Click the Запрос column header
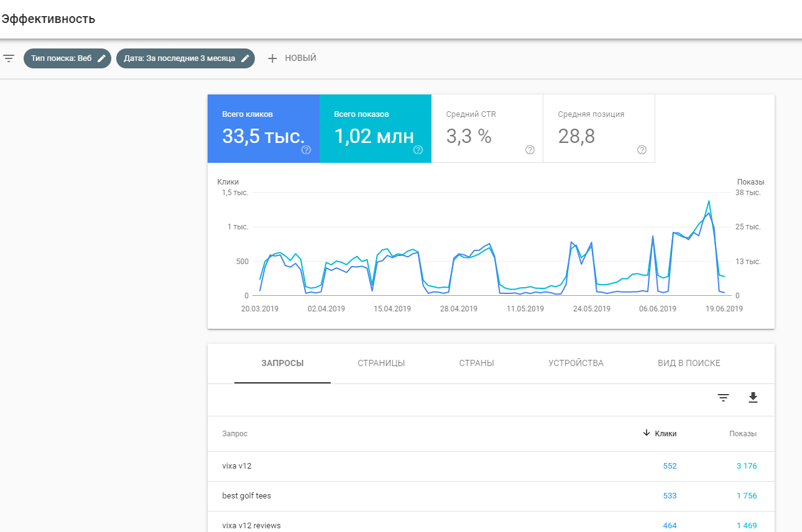Viewport: 802px width, 532px height. coord(235,434)
